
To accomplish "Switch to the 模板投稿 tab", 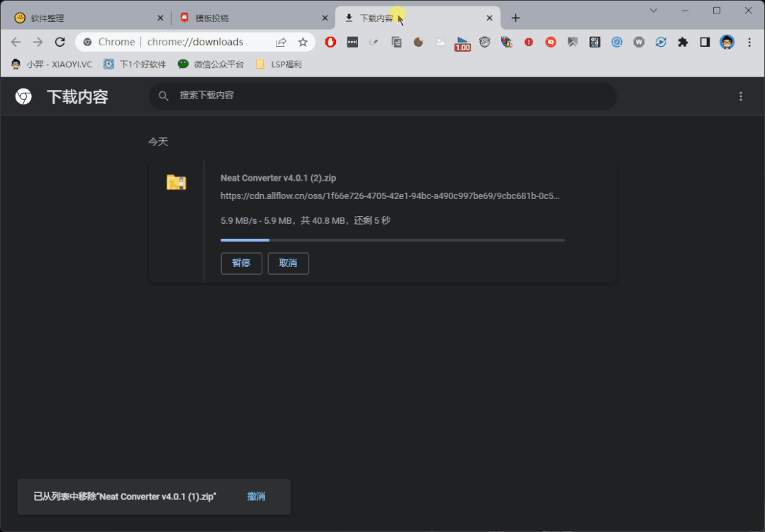I will tap(254, 18).
